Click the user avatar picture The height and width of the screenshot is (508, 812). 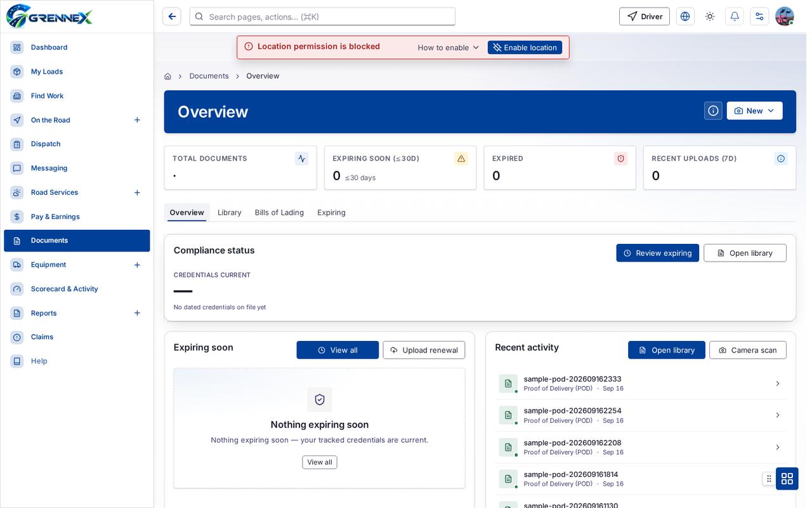[x=785, y=17]
